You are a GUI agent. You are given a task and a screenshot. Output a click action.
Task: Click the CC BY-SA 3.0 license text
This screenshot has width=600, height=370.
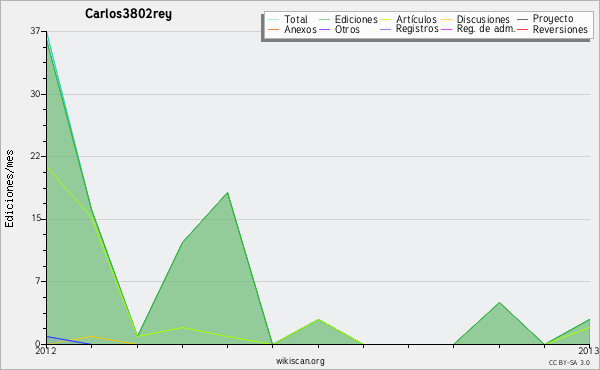(x=569, y=363)
